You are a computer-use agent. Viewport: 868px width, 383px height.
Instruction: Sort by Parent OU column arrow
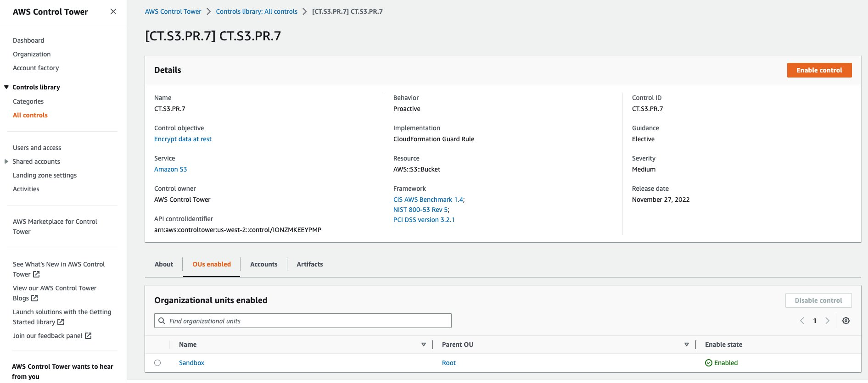click(x=686, y=344)
